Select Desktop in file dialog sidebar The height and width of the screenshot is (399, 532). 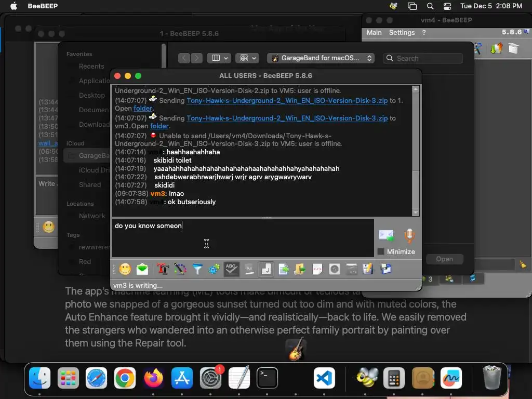91,96
